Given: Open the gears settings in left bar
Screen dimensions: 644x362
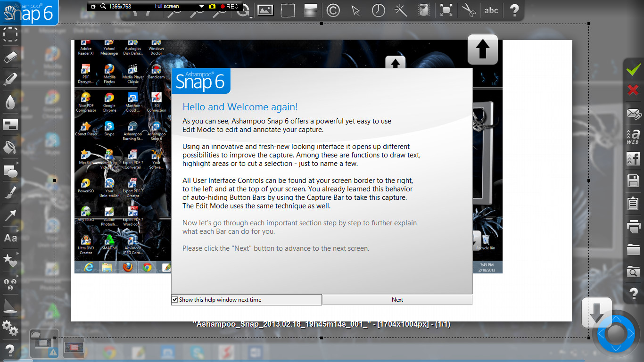Looking at the screenshot, I should pyautogui.click(x=10, y=328).
